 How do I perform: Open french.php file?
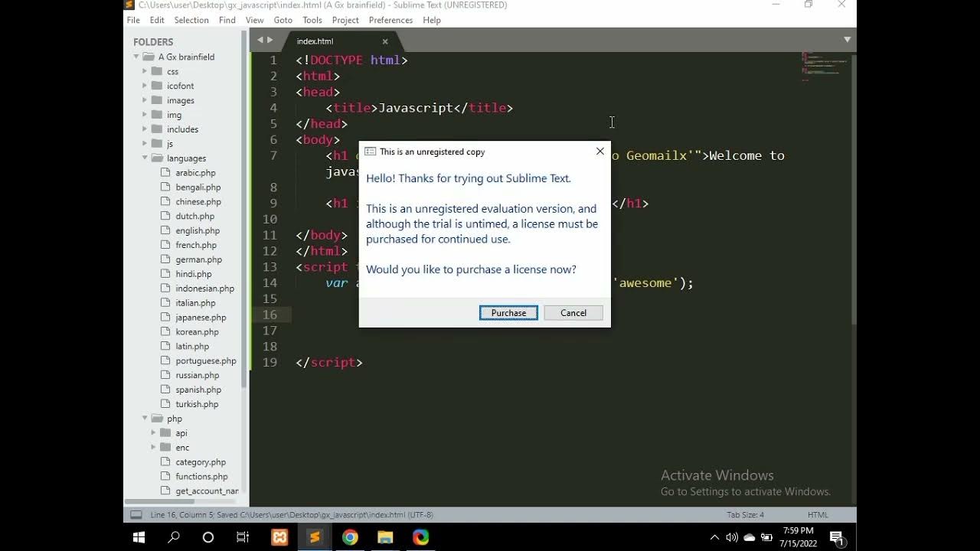click(x=196, y=245)
